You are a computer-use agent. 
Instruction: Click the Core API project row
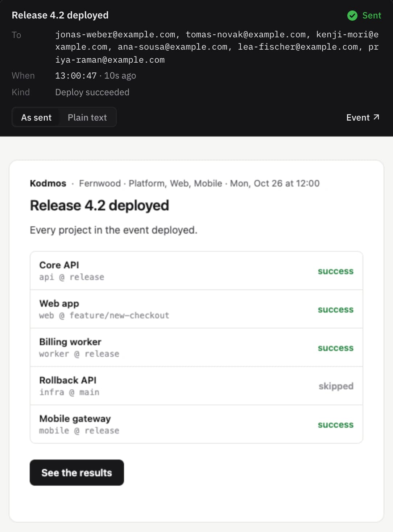[x=196, y=271]
